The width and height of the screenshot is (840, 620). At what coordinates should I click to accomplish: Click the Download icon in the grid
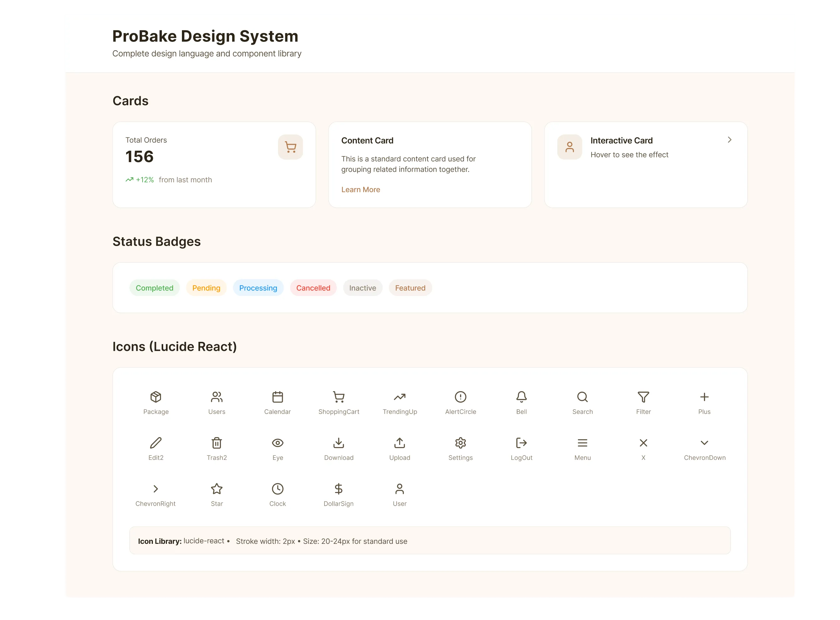(339, 443)
